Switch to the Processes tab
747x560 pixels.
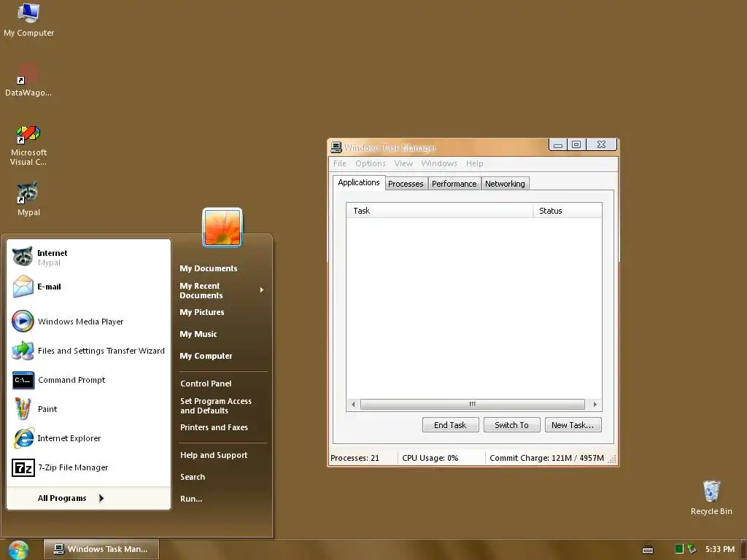click(x=406, y=184)
